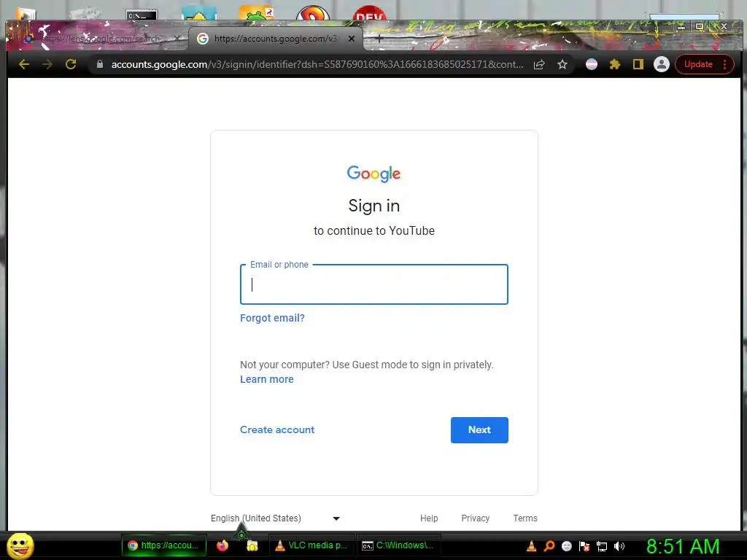
Task: Open the smiley face start button
Action: (20, 545)
